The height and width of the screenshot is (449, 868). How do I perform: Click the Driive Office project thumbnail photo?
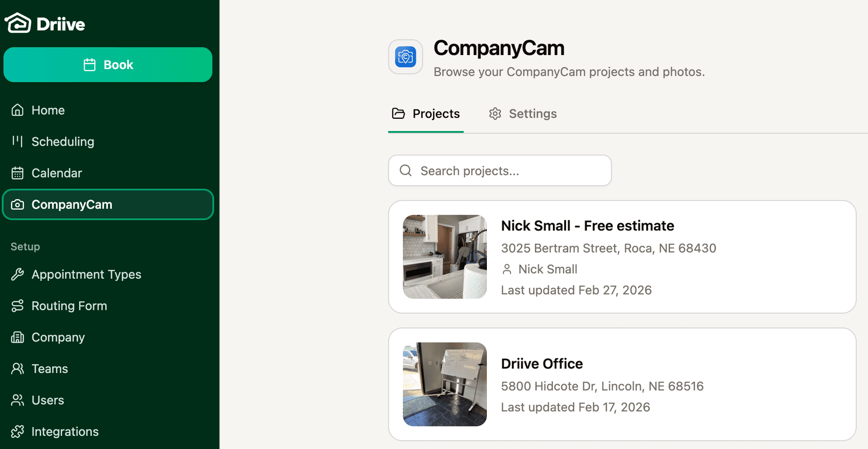(444, 384)
